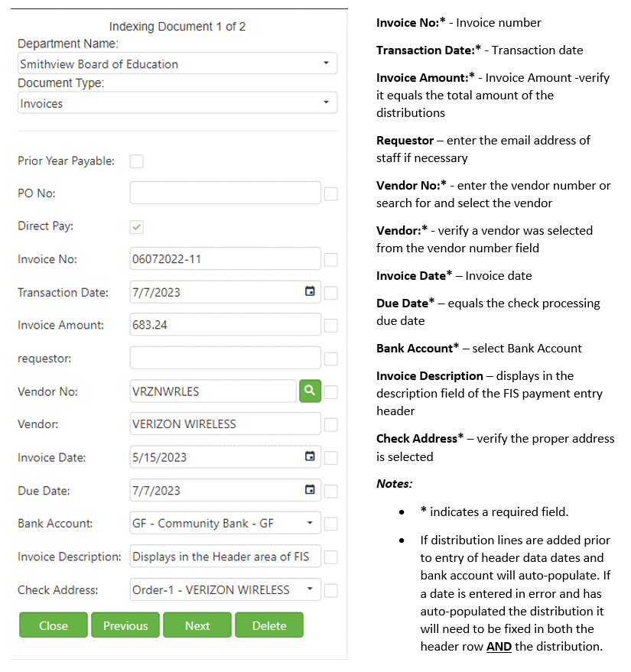Click the Invoice Amount field
This screenshot has height=672, width=631.
click(225, 325)
